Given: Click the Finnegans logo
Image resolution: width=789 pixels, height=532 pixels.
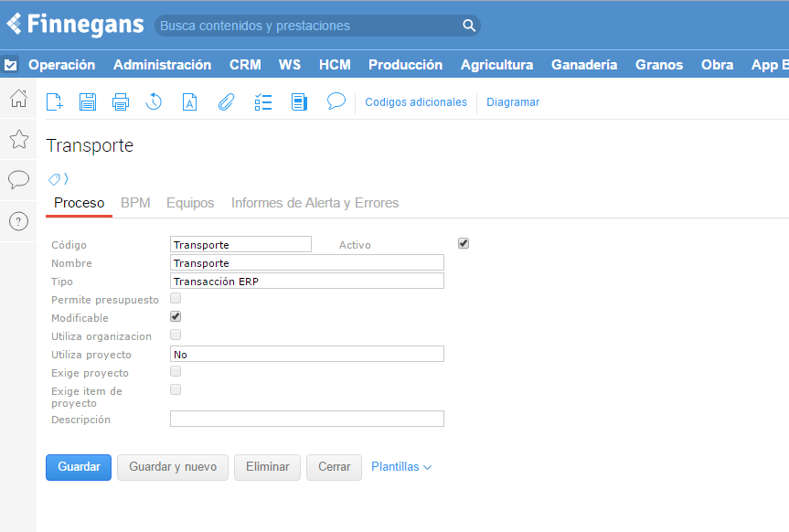Looking at the screenshot, I should pos(75,24).
